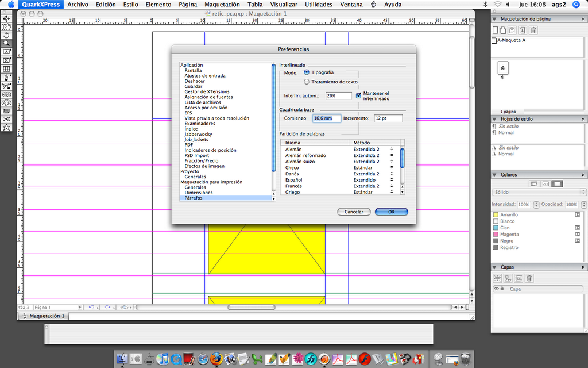Image resolution: width=588 pixels, height=368 pixels.
Task: Open the Archivo menu
Action: point(78,5)
